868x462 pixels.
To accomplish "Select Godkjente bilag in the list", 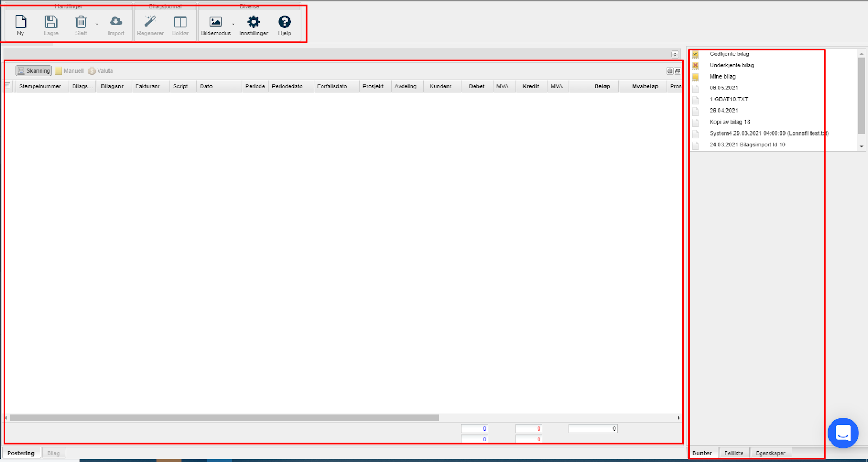I will [x=729, y=54].
